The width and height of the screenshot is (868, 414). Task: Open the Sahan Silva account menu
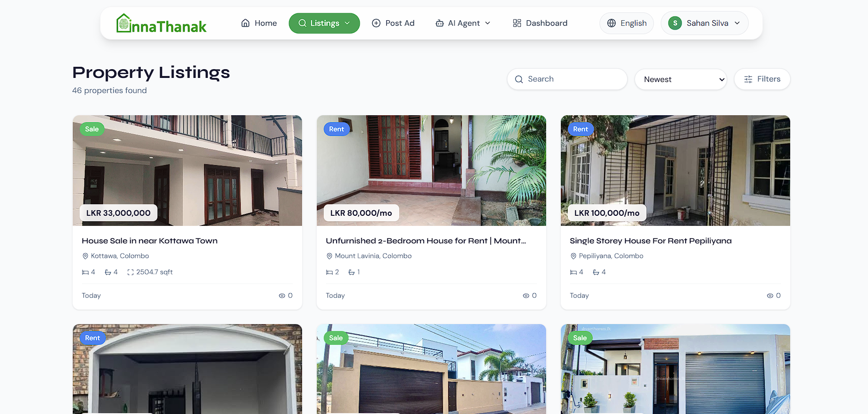pyautogui.click(x=705, y=23)
